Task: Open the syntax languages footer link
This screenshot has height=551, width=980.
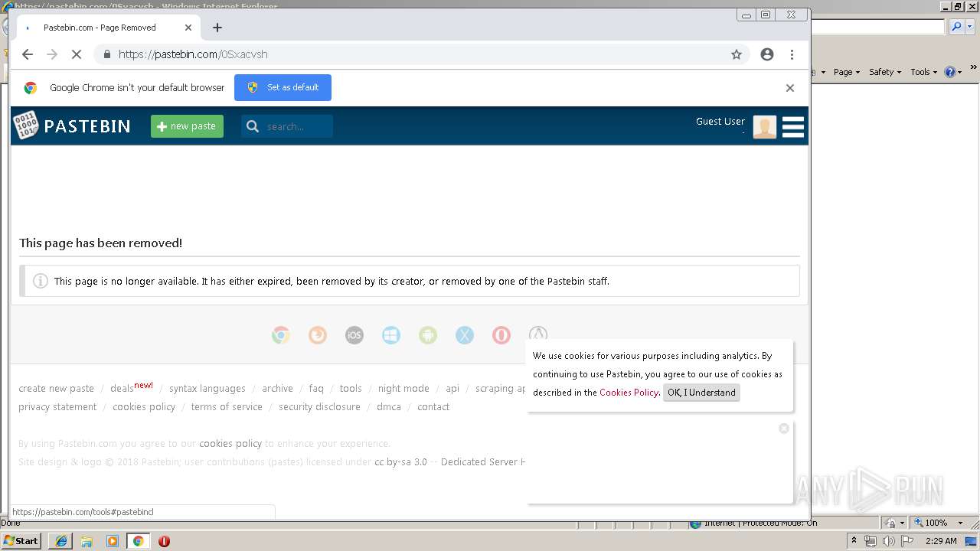Action: [207, 389]
